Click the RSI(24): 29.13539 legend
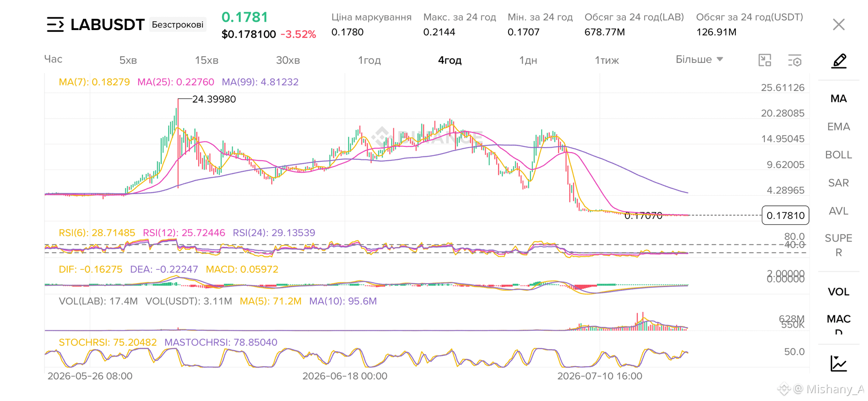The width and height of the screenshot is (868, 401). (x=274, y=232)
